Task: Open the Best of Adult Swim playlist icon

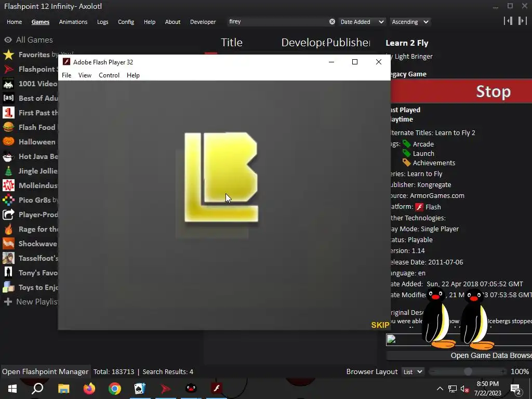Action: point(8,98)
